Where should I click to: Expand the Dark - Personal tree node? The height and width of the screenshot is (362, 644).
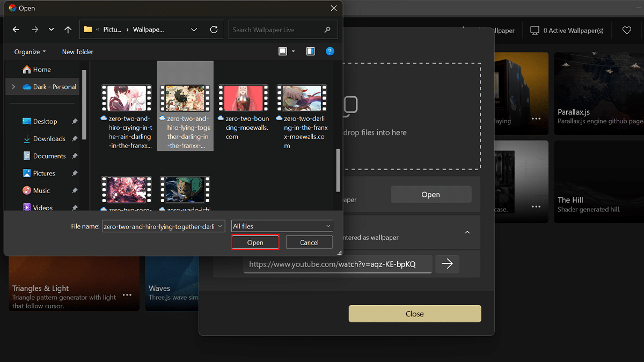point(13,87)
